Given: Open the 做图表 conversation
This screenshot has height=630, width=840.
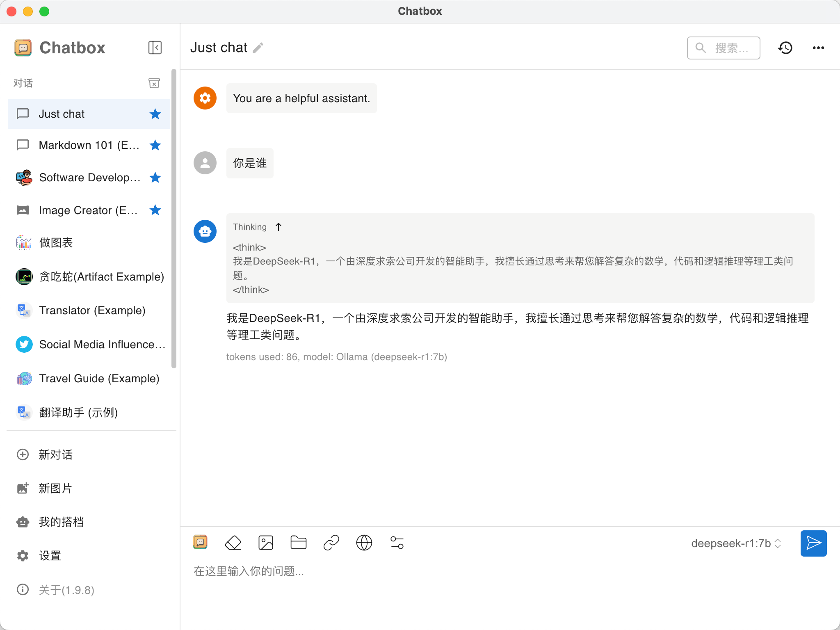Looking at the screenshot, I should click(x=89, y=242).
